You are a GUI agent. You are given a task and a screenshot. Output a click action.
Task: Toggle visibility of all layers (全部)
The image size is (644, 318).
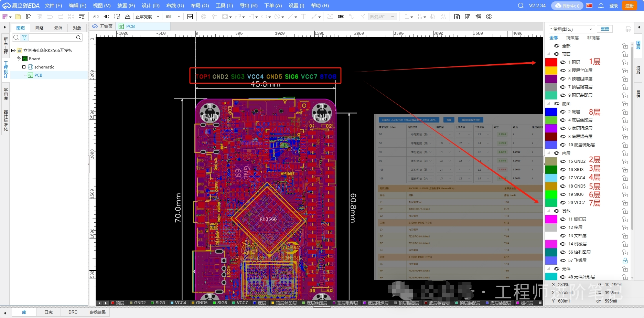pyautogui.click(x=556, y=46)
